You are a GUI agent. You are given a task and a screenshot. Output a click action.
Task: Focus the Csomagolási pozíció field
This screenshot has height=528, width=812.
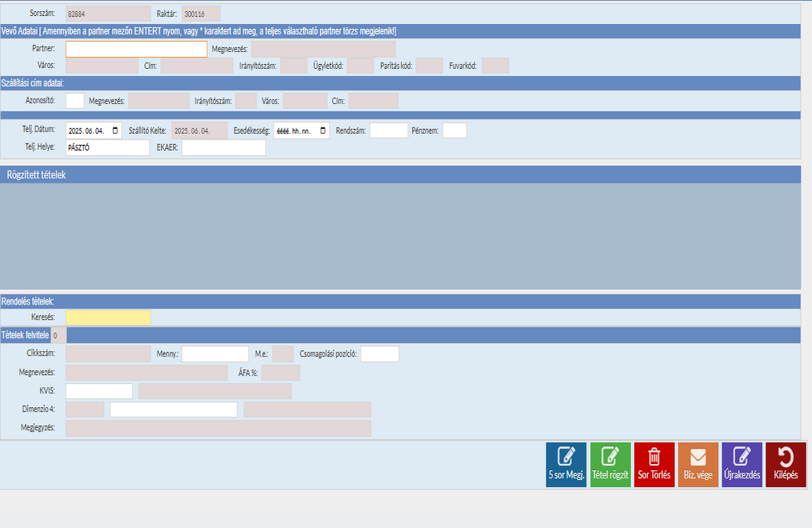tap(379, 354)
